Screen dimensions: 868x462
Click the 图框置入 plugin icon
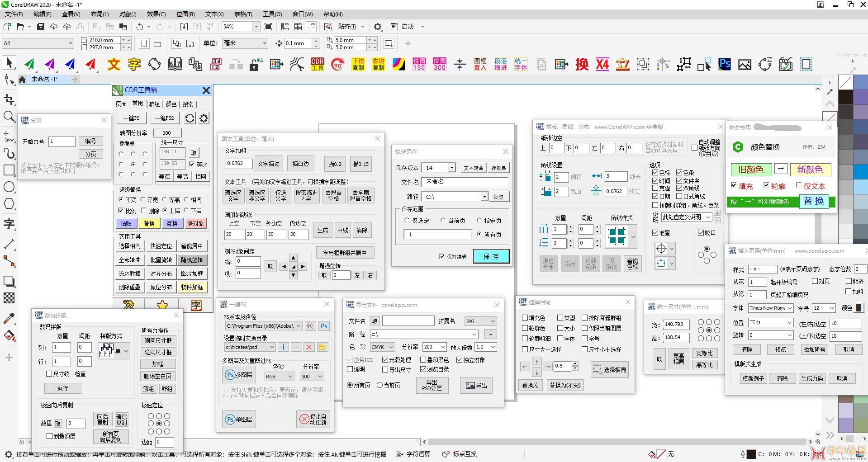(x=480, y=64)
